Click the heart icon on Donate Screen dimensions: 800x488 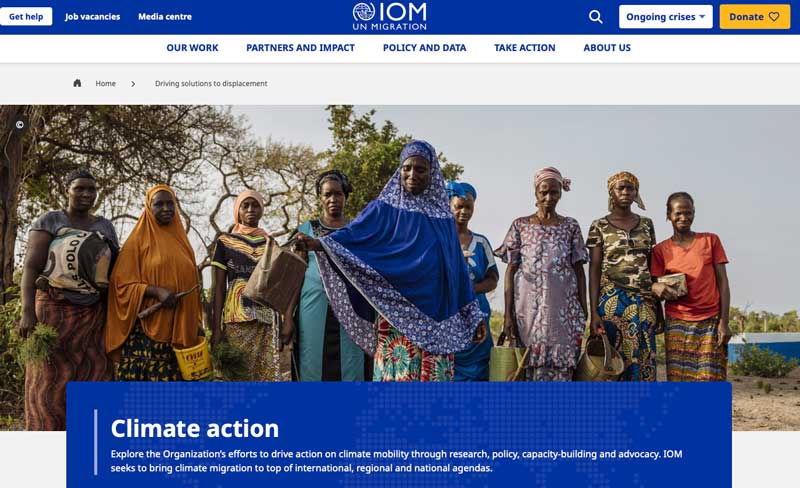[774, 17]
